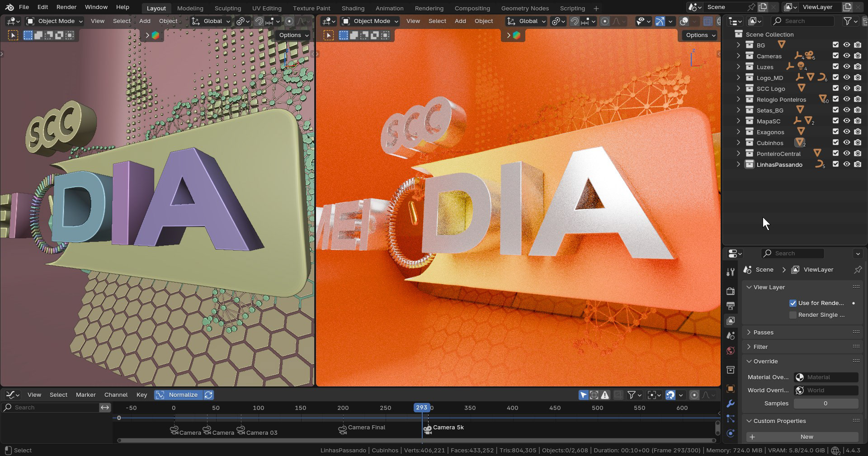The image size is (868, 456).
Task: Uncheck the Use for Rendering checkbox
Action: pos(793,303)
